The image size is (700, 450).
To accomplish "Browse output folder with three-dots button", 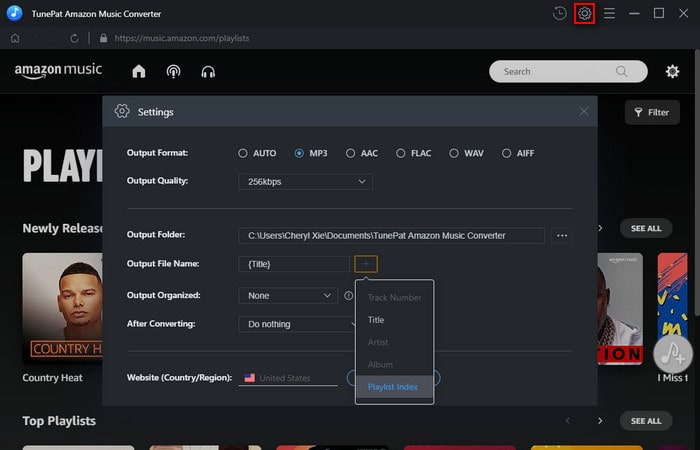I will pos(562,236).
